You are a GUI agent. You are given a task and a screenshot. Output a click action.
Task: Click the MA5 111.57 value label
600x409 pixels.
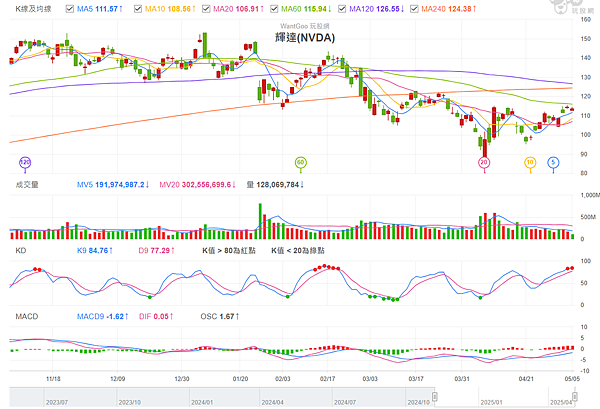(x=100, y=9)
